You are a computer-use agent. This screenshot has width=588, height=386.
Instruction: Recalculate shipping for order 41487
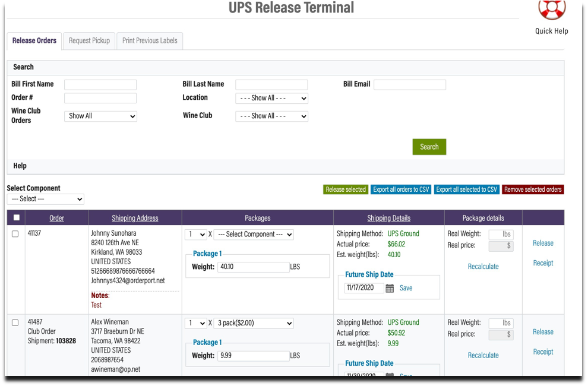(x=483, y=356)
